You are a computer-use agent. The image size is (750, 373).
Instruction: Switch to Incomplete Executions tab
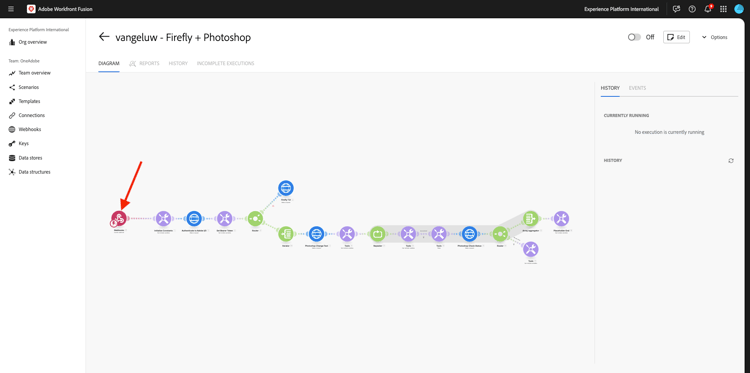click(225, 63)
